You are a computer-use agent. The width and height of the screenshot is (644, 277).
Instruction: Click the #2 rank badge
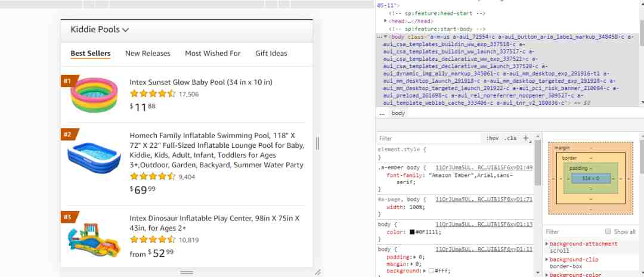tap(69, 134)
